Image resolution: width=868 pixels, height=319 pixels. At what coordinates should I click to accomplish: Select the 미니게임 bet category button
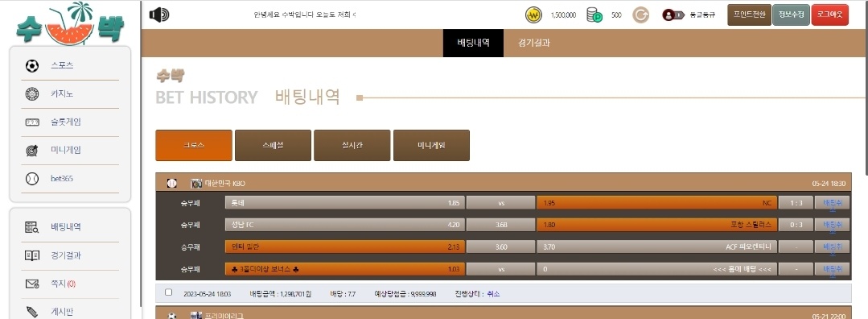tap(431, 145)
